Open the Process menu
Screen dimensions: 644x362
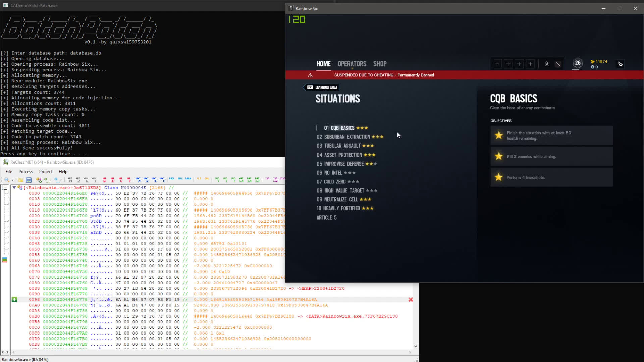25,171
